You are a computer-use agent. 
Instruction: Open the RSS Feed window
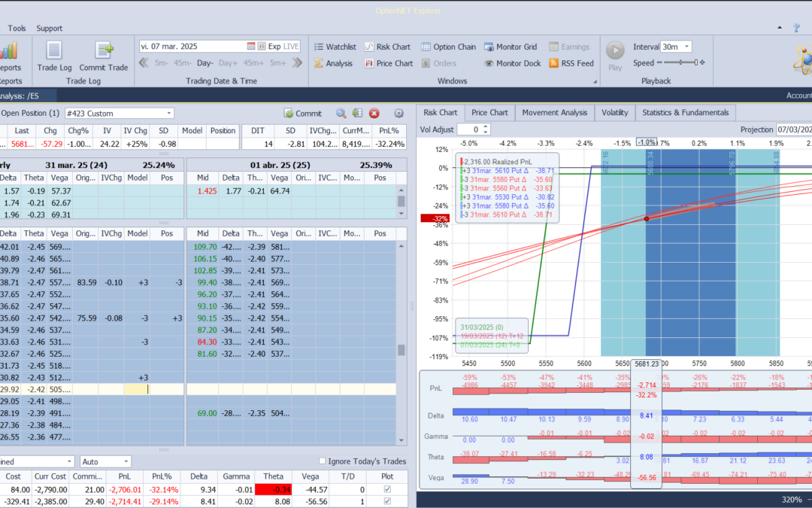[571, 63]
